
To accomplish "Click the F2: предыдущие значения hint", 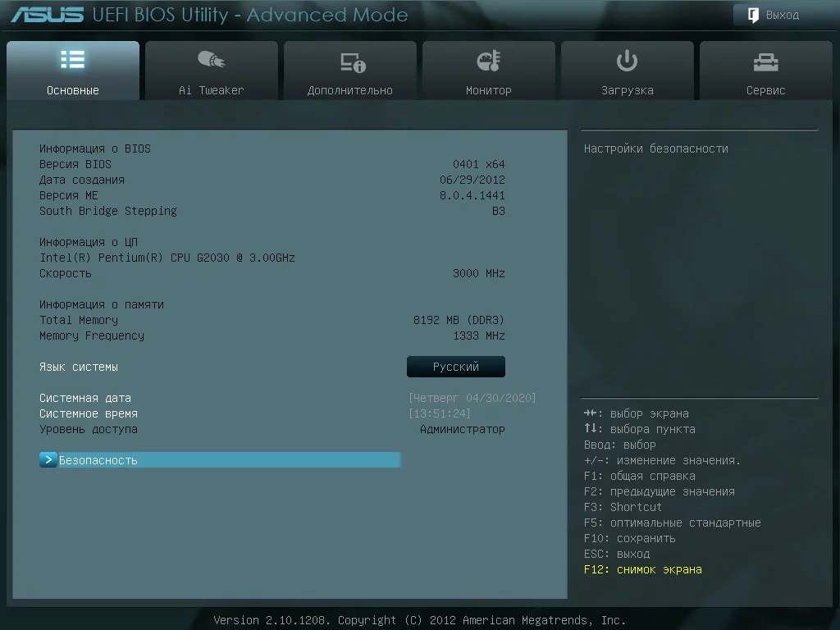I will (660, 491).
